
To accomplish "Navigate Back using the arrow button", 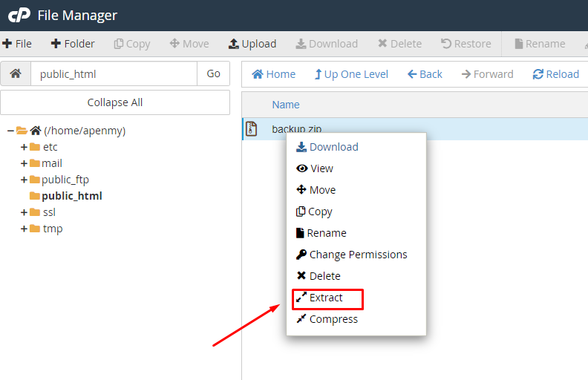I will [425, 74].
